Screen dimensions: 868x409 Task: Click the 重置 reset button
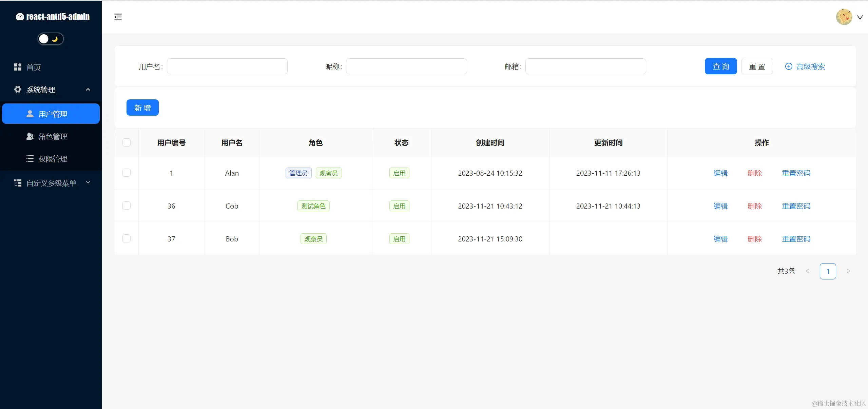click(x=757, y=66)
